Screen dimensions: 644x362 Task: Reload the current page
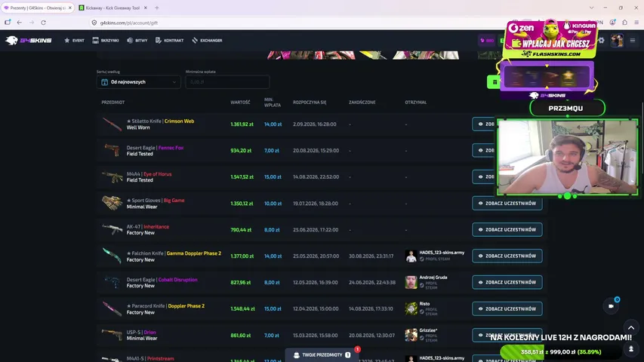click(43, 23)
